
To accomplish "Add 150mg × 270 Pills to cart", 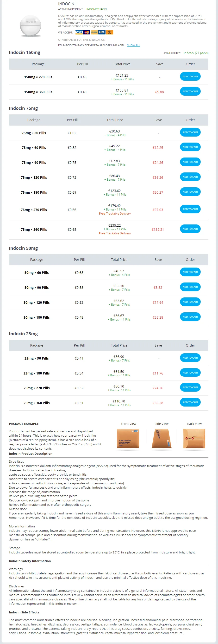I will click(190, 77).
